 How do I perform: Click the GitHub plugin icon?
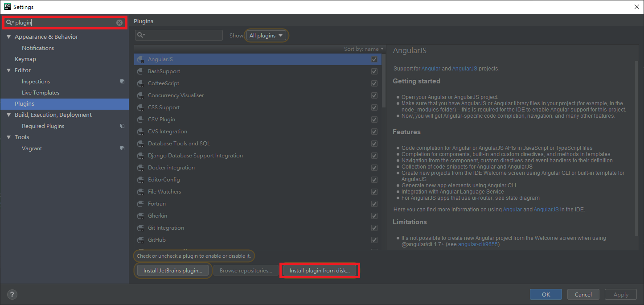(x=141, y=240)
